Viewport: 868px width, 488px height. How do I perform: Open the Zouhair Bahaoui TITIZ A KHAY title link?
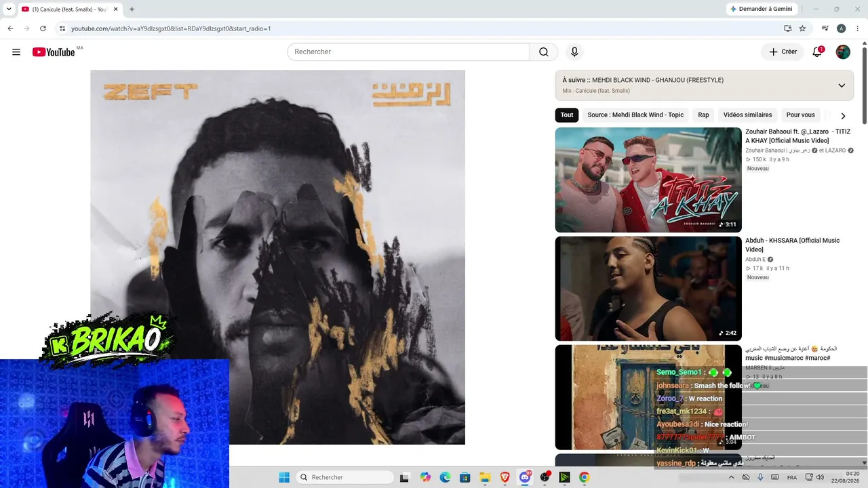[798, 136]
